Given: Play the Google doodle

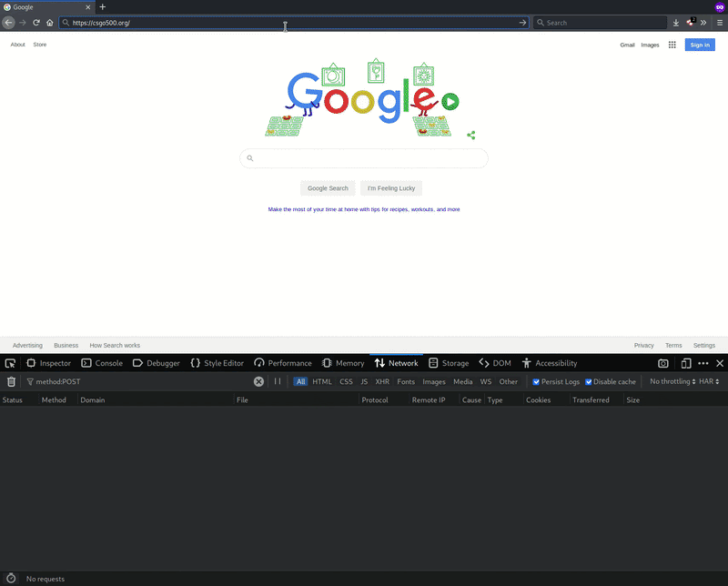Looking at the screenshot, I should click(450, 101).
